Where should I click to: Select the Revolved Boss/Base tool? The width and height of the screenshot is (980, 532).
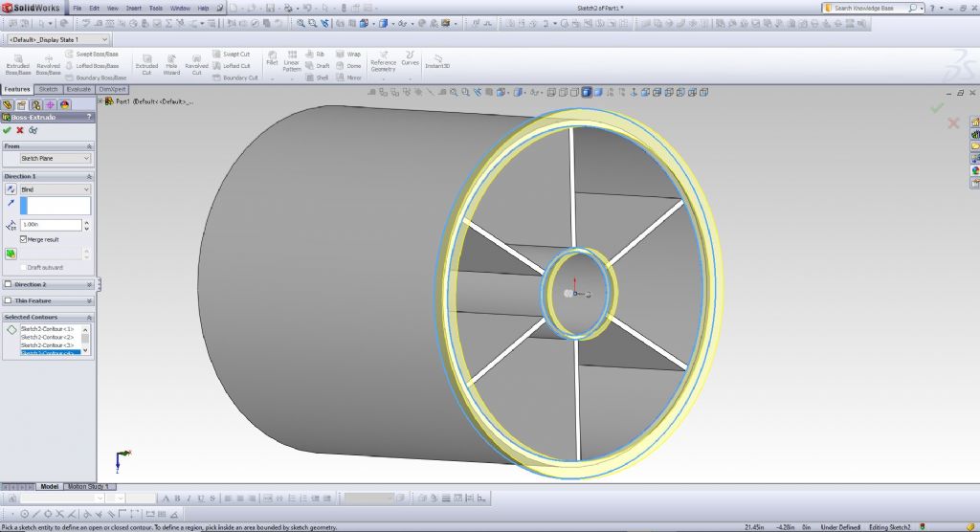point(48,64)
